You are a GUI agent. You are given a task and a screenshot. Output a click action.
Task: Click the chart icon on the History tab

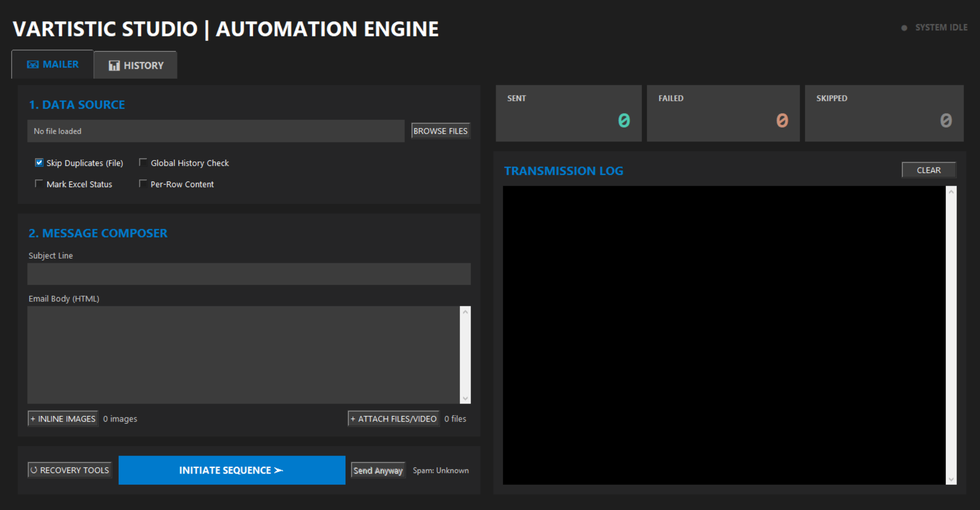(x=114, y=65)
